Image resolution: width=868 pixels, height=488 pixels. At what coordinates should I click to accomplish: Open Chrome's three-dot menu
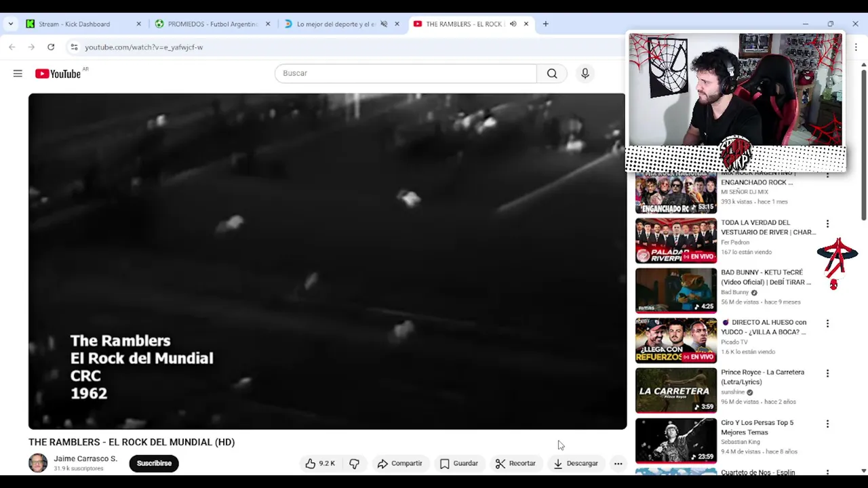(856, 47)
